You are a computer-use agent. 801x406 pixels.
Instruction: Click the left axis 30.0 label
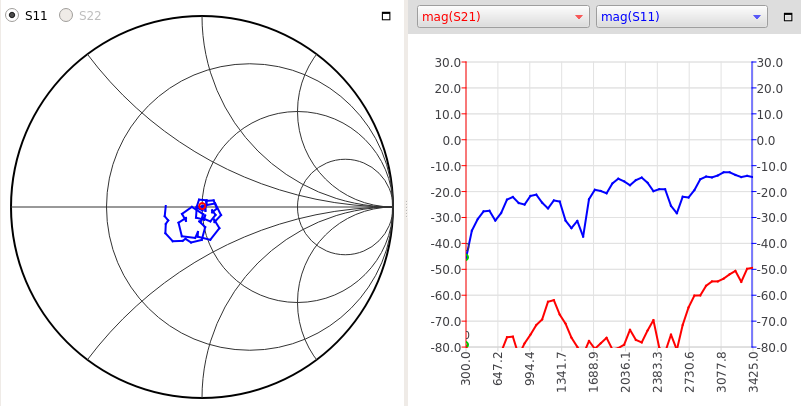coord(447,63)
